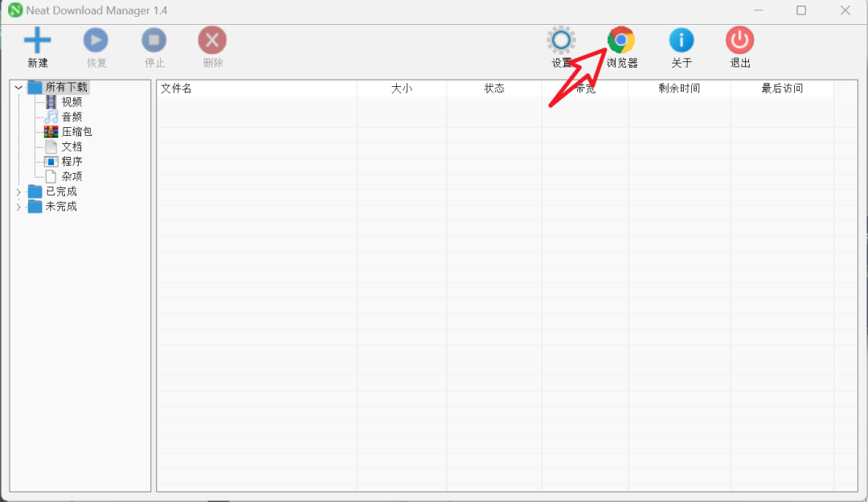The height and width of the screenshot is (502, 868).
Task: Sort by 最后访问 column header
Action: (782, 88)
